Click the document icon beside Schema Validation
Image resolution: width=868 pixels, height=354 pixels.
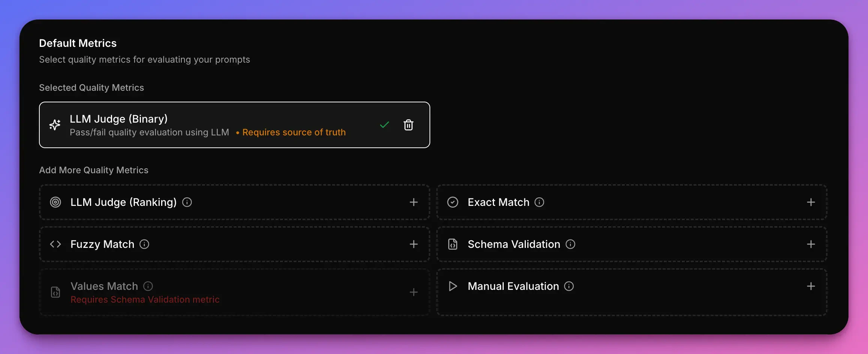[x=453, y=244]
